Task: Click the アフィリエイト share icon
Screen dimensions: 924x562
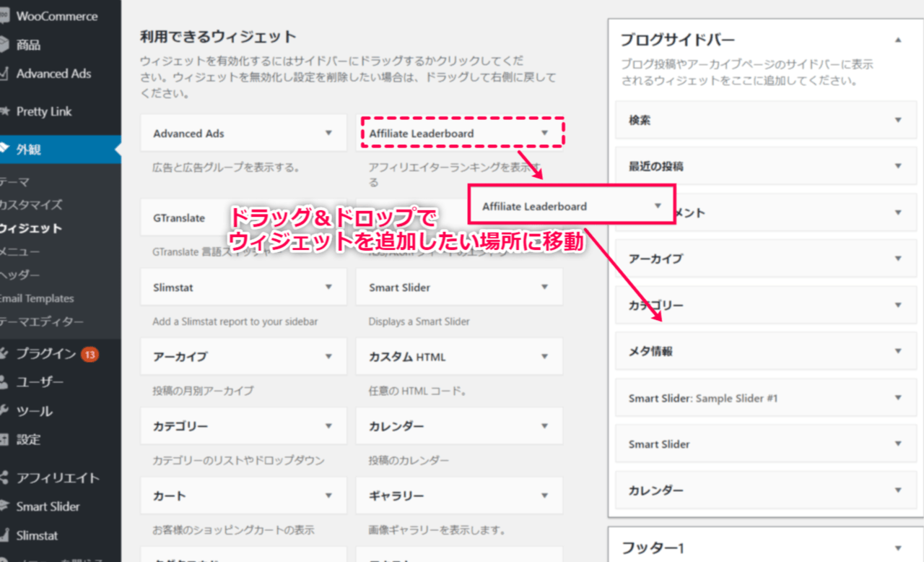Action: [4, 477]
